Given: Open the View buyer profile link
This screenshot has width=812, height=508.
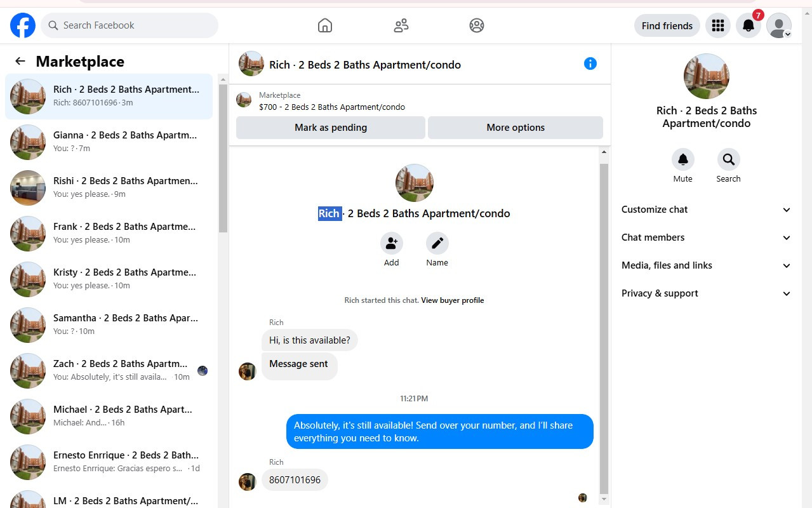Looking at the screenshot, I should pos(453,300).
